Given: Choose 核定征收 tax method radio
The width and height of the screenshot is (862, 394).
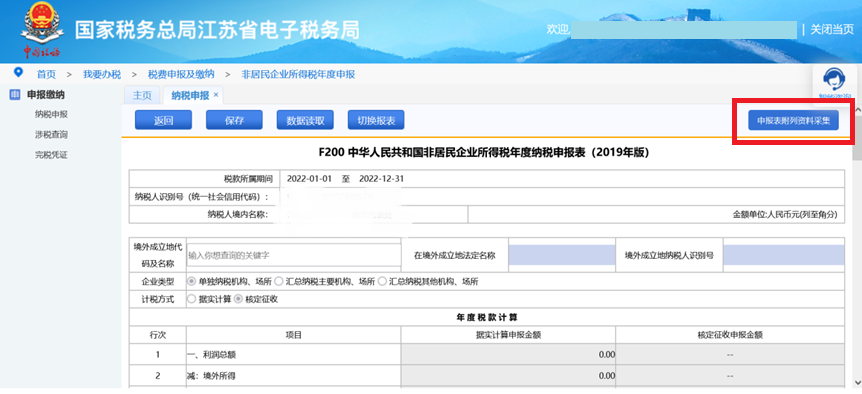Looking at the screenshot, I should point(238,299).
